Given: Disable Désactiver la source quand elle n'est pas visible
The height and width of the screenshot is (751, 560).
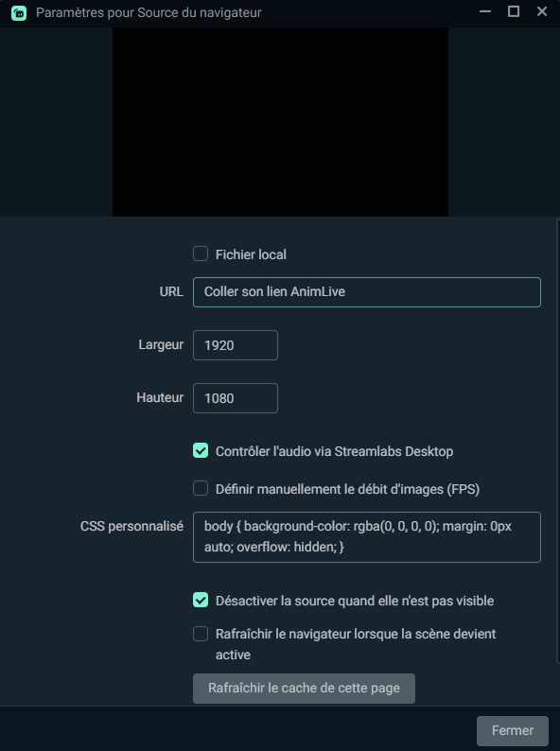Looking at the screenshot, I should click(x=201, y=600).
